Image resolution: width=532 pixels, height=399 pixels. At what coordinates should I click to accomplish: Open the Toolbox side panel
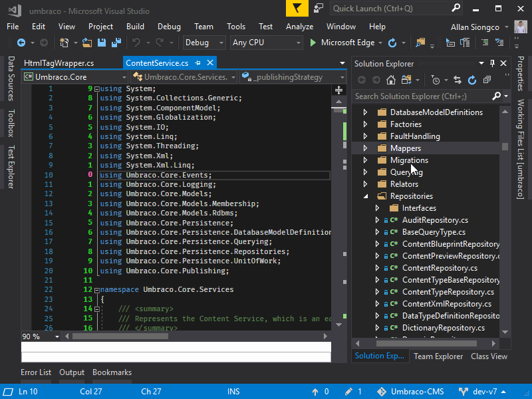[x=11, y=123]
